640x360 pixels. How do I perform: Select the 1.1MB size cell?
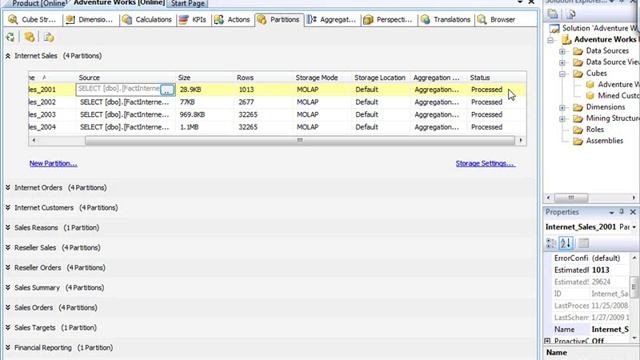coord(189,127)
